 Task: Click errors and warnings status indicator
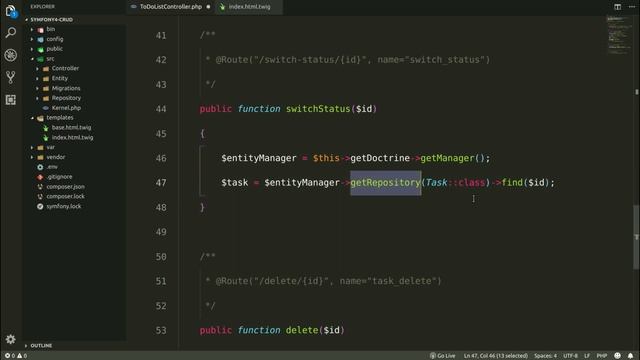[x=16, y=356]
